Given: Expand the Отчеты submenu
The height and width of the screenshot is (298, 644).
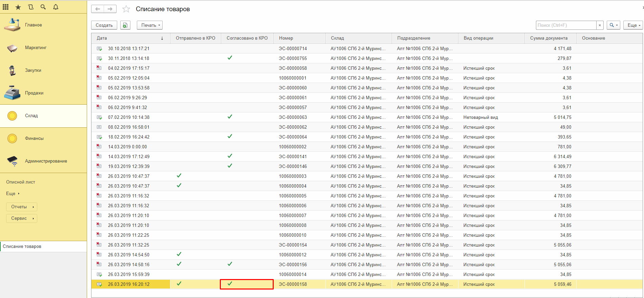Looking at the screenshot, I should pyautogui.click(x=22, y=207).
